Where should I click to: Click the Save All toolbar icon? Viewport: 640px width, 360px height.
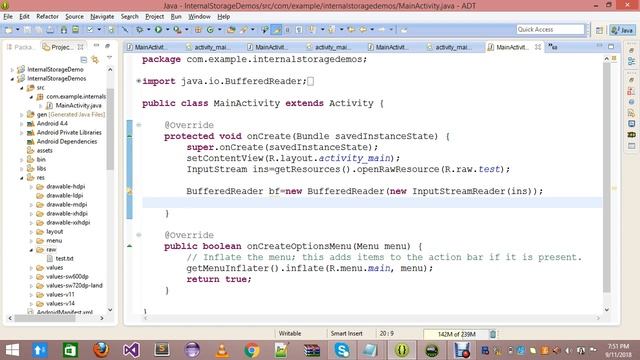click(x=38, y=29)
